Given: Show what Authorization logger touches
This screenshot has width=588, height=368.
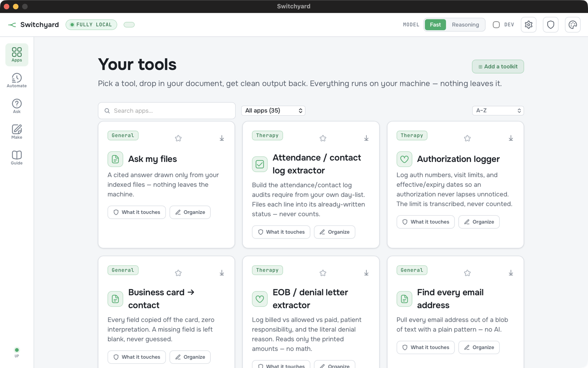Looking at the screenshot, I should 425,222.
